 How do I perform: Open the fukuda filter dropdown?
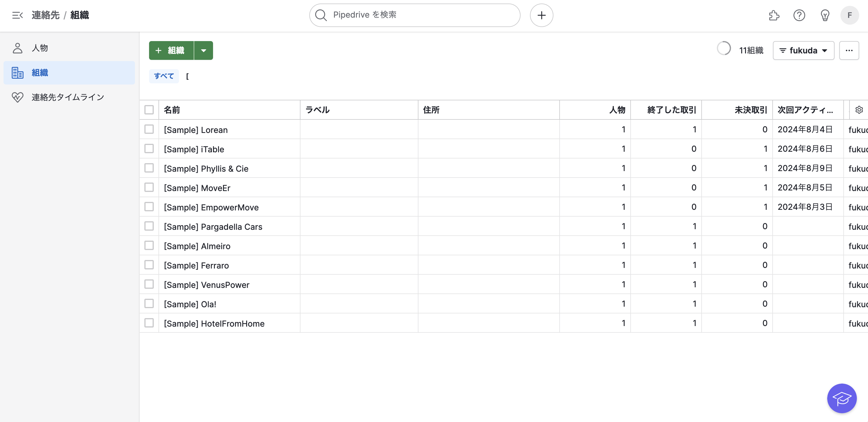[803, 50]
